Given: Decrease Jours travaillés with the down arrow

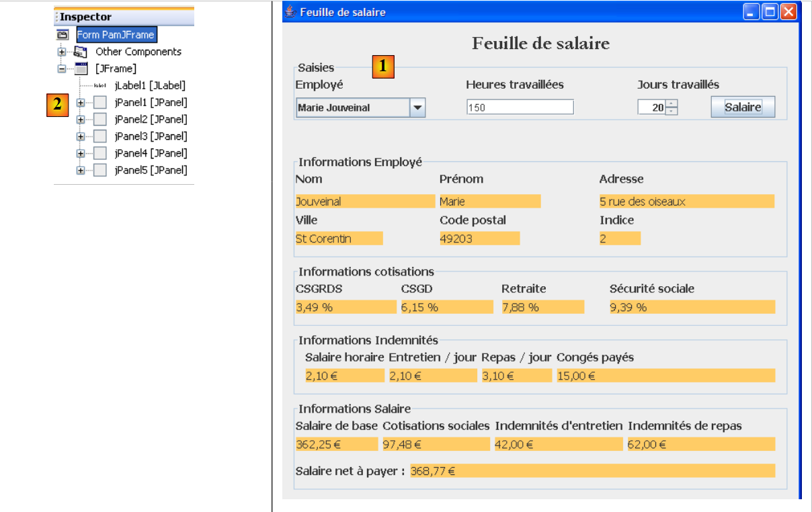Looking at the screenshot, I should click(x=672, y=112).
